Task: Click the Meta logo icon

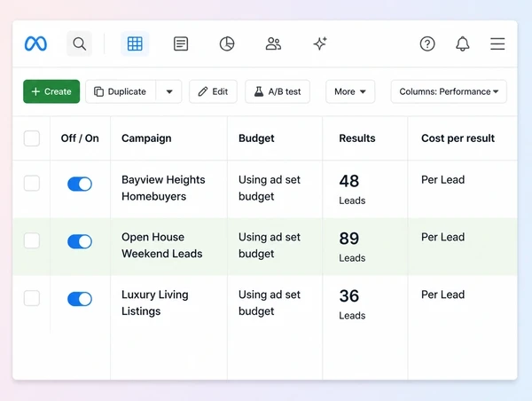Action: click(35, 43)
